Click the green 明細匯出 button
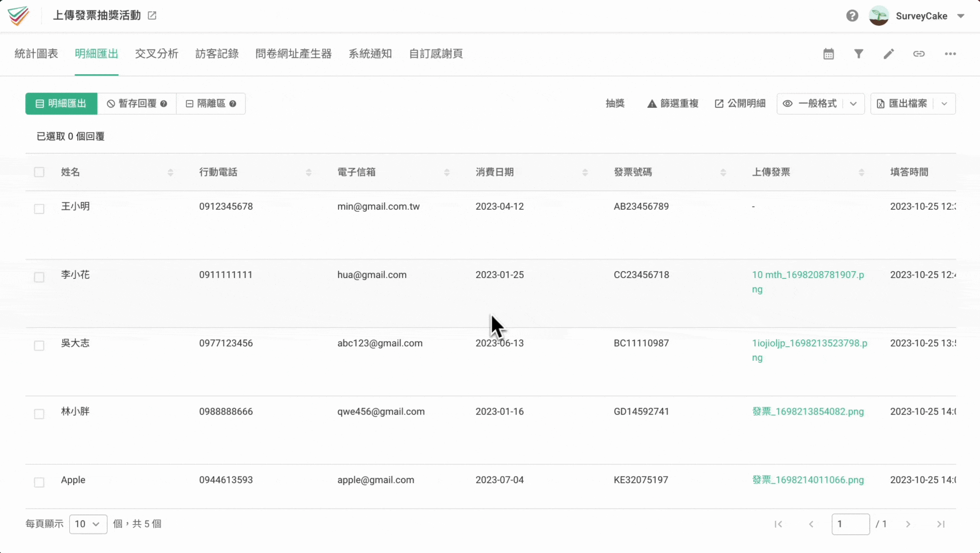Screen dimensions: 980x553 point(61,103)
